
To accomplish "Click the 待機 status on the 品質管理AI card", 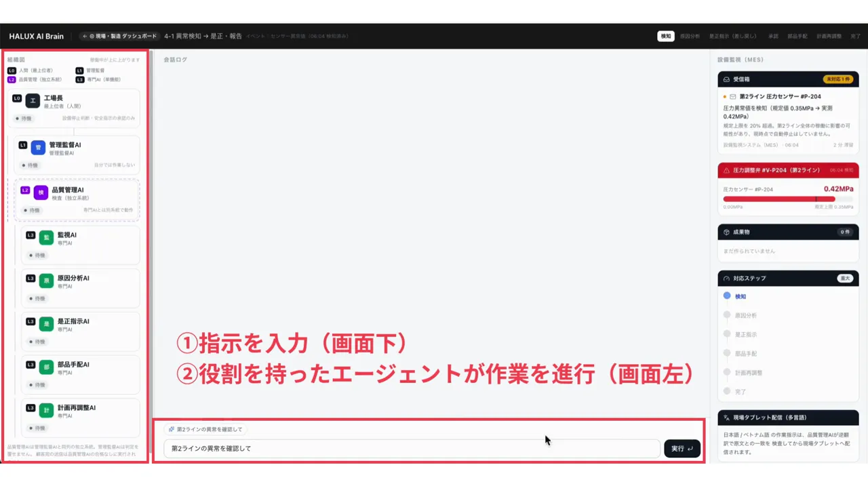I will pyautogui.click(x=33, y=210).
